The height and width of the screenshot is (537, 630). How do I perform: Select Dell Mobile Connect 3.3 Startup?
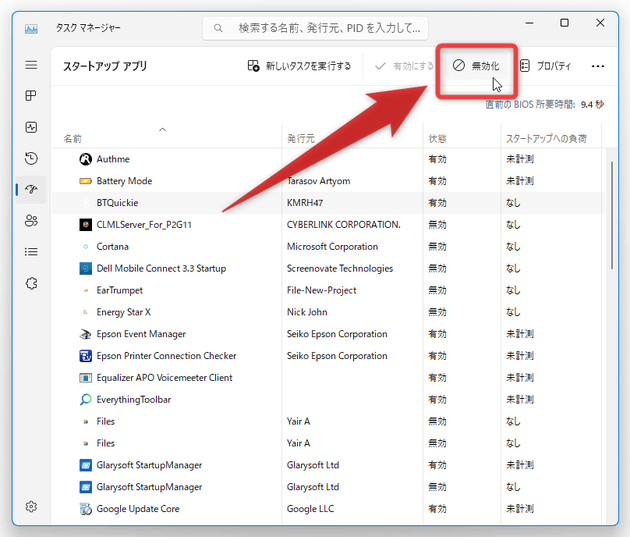pos(161,269)
